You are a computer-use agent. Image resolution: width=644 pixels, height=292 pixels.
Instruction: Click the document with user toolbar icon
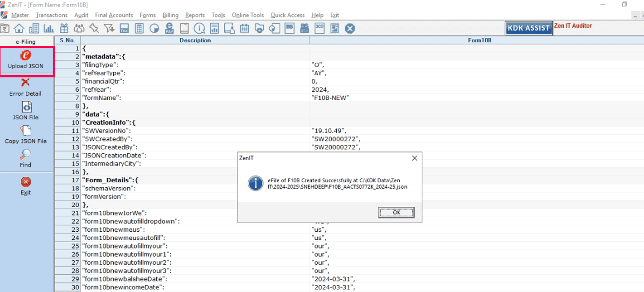[229, 29]
